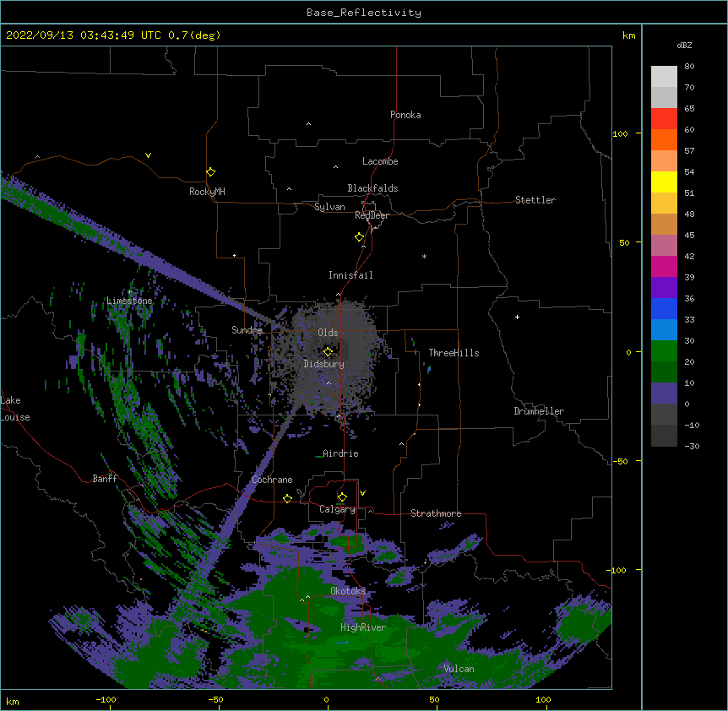The height and width of the screenshot is (711, 728).
Task: Choose the magenta 39-42 dBZ swatch
Action: coord(664,266)
